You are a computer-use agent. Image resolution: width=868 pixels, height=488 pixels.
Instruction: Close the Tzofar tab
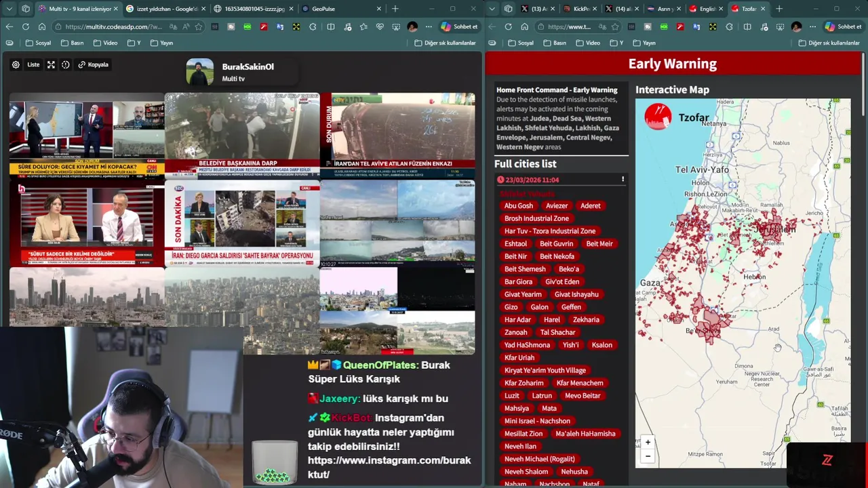763,9
